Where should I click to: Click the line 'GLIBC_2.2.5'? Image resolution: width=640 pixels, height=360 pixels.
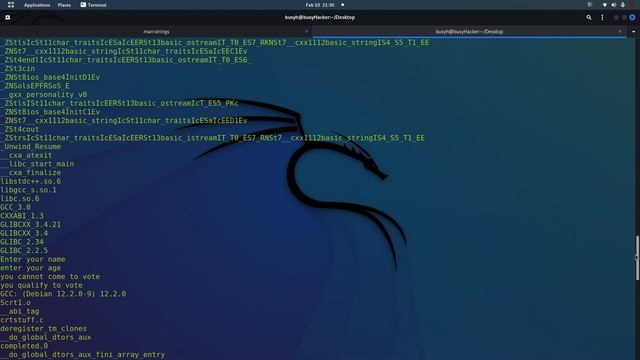pyautogui.click(x=24, y=251)
